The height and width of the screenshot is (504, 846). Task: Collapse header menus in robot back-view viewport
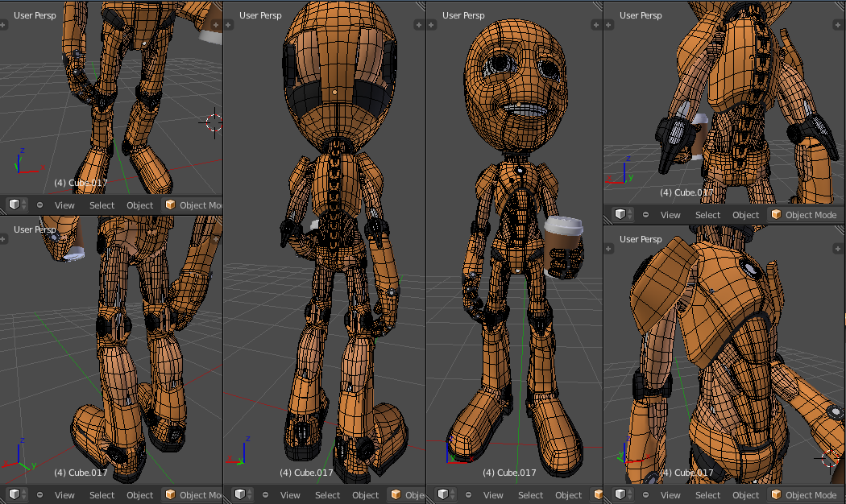pos(265,495)
